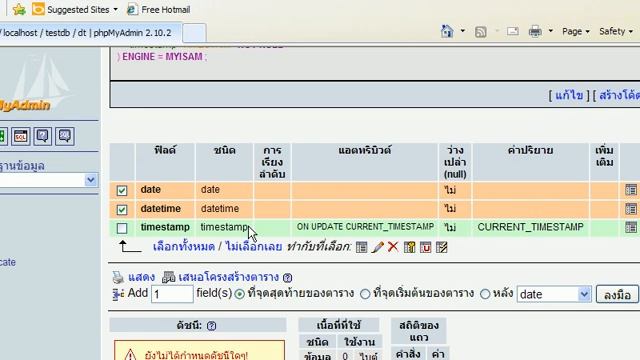Open a new blank browser tab
The height and width of the screenshot is (360, 640).
(x=194, y=33)
